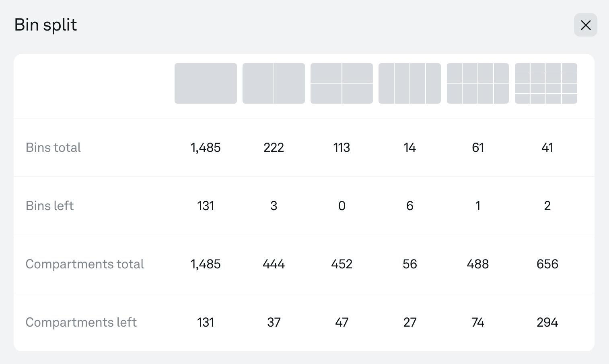Close the Bin split dialog
The width and height of the screenshot is (609, 364).
point(585,25)
